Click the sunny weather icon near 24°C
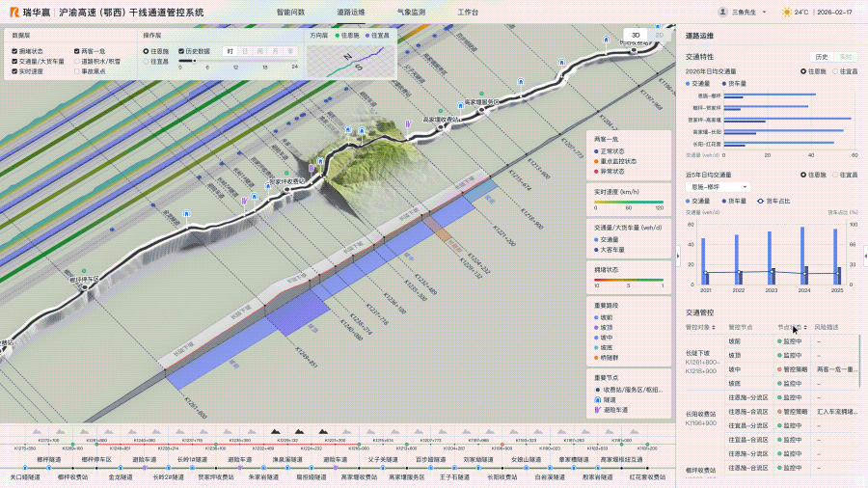The image size is (868, 488). click(787, 12)
